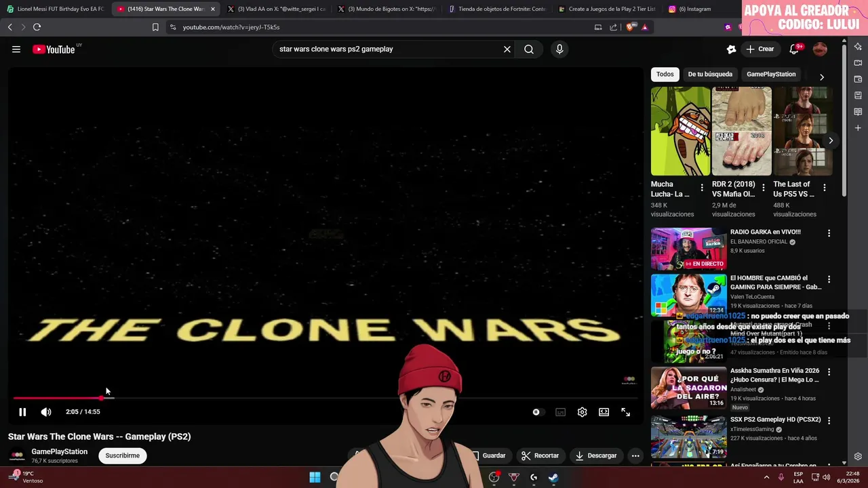Open RDR 2 (2018) VS Mafia short
The height and width of the screenshot is (488, 868).
(x=741, y=131)
